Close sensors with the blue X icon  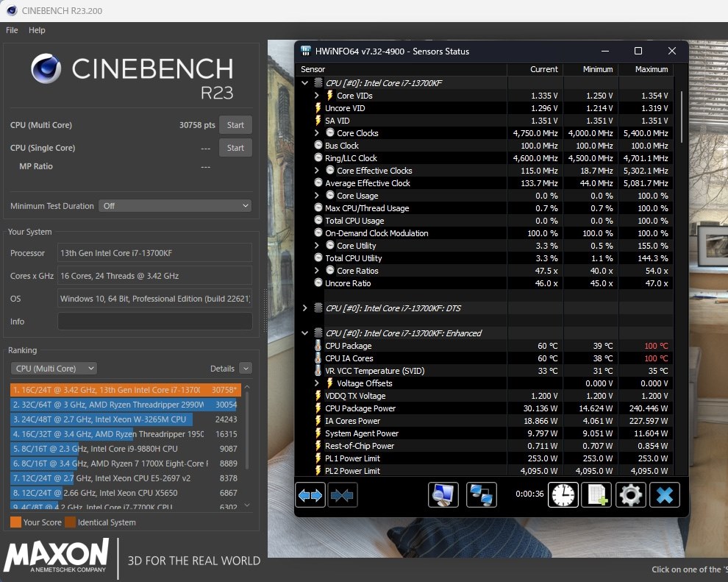pyautogui.click(x=665, y=494)
